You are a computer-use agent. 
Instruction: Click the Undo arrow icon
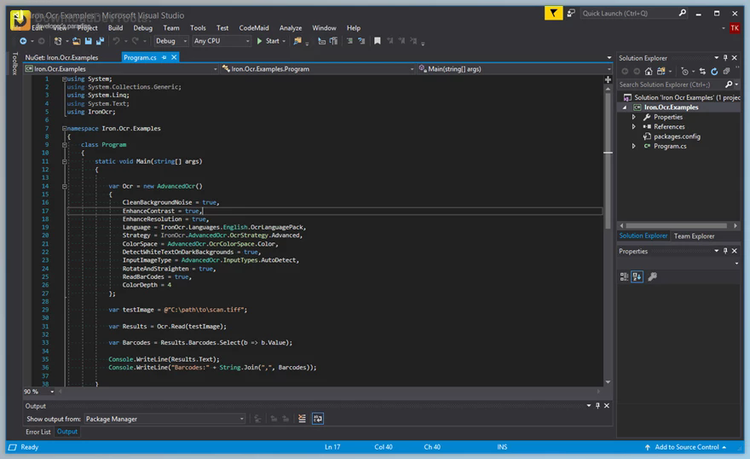(x=116, y=41)
